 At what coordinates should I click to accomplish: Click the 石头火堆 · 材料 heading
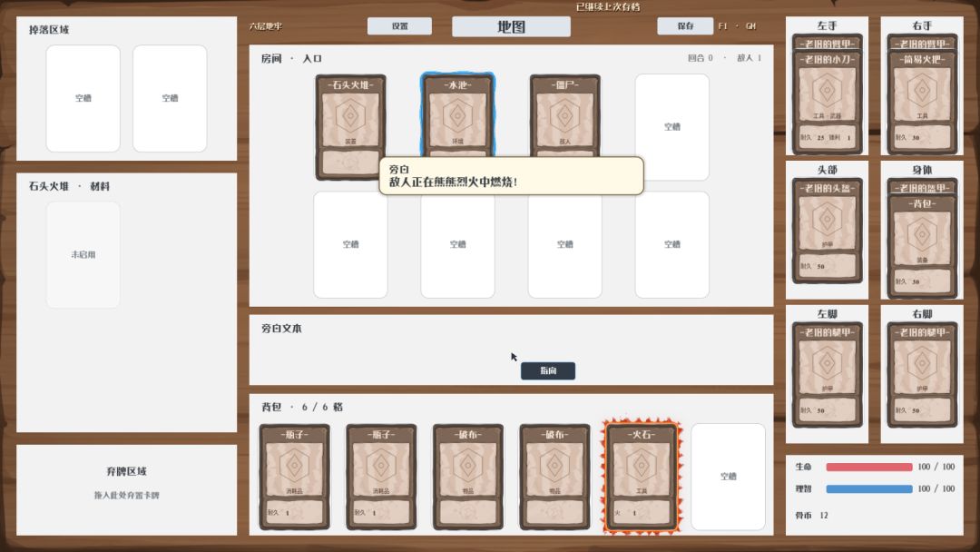pyautogui.click(x=69, y=186)
